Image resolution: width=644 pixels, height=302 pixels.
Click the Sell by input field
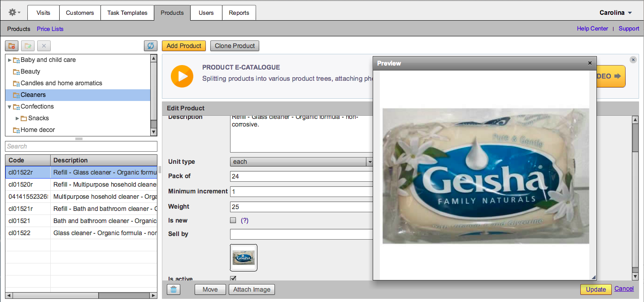click(301, 234)
